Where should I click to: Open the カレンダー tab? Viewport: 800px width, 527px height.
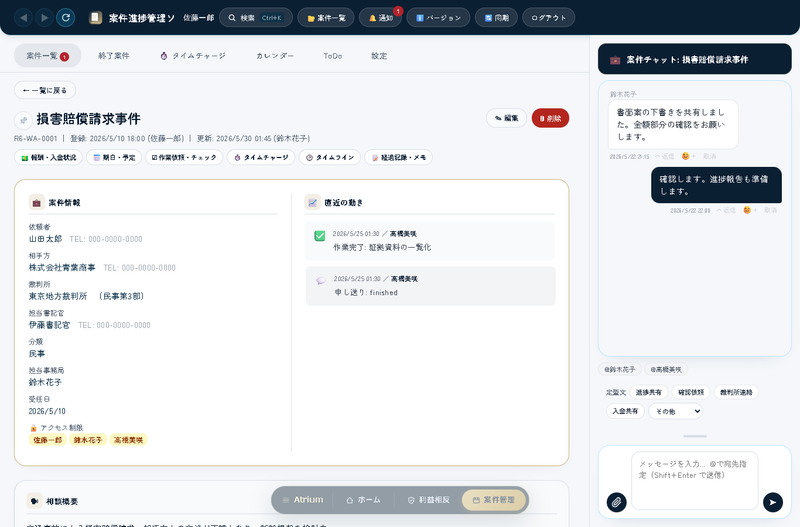[x=275, y=56]
